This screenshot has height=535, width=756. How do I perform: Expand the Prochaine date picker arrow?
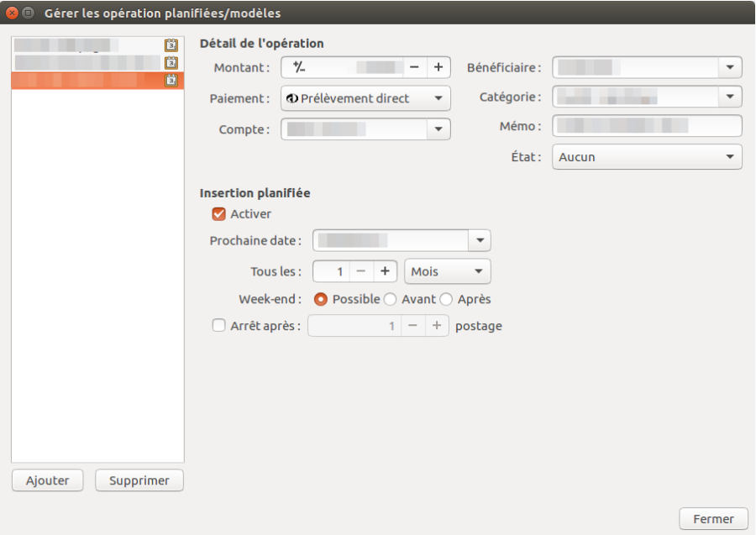tap(480, 241)
